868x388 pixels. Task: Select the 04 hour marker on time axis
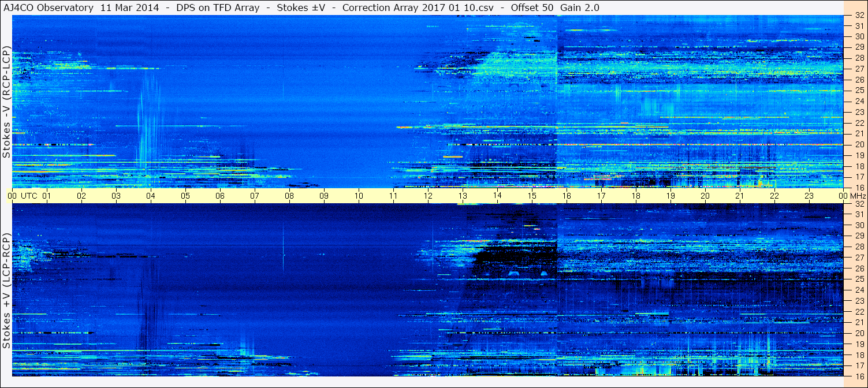click(151, 196)
